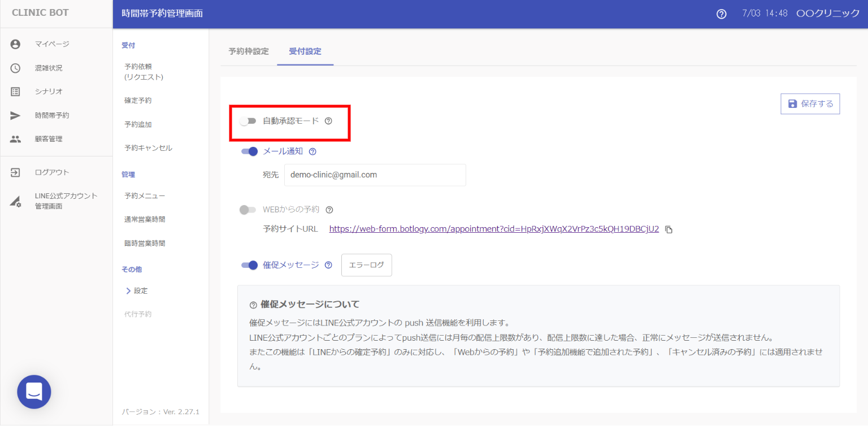The height and width of the screenshot is (426, 868).
Task: Expand the 設定 chevron in sidebar
Action: pyautogui.click(x=128, y=291)
